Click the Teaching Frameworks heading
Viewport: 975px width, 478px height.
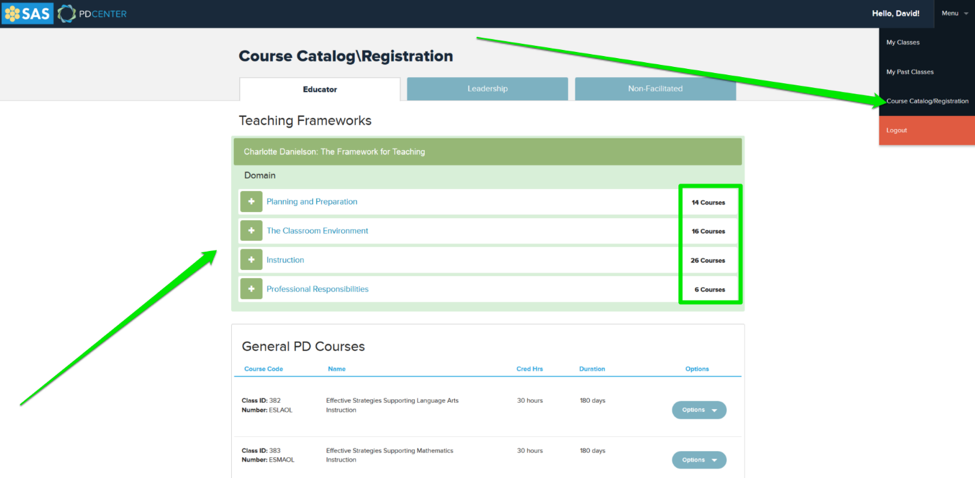[305, 121]
